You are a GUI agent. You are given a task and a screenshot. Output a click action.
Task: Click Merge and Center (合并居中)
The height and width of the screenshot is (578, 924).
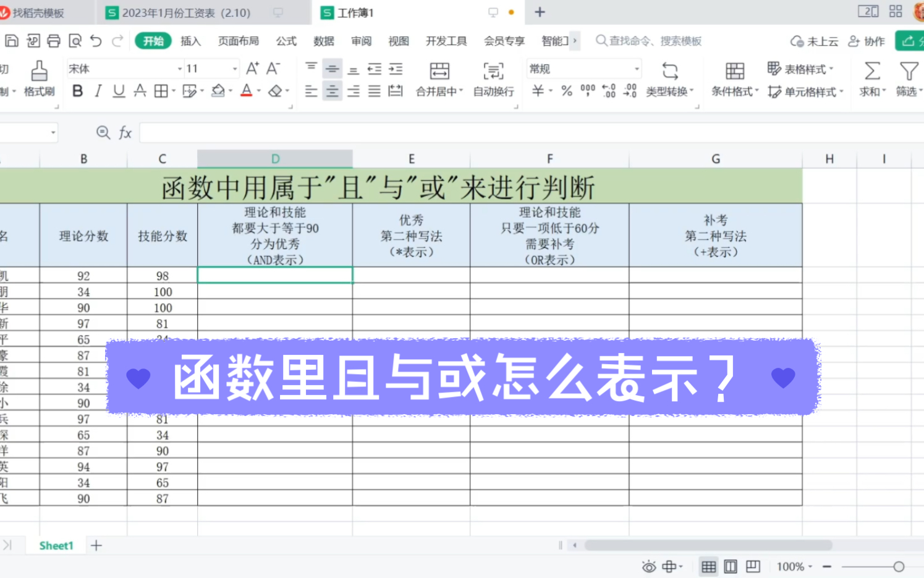tap(439, 79)
